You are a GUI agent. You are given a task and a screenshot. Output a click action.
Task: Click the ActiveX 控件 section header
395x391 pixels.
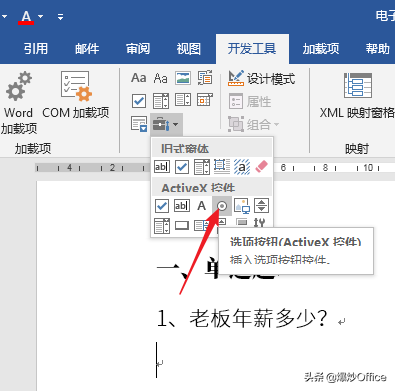(212, 188)
